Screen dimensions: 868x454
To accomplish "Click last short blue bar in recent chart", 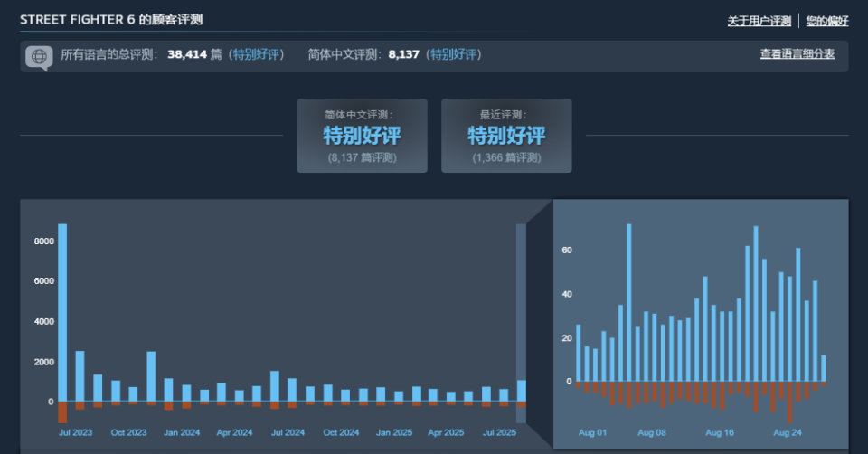I will [x=824, y=368].
